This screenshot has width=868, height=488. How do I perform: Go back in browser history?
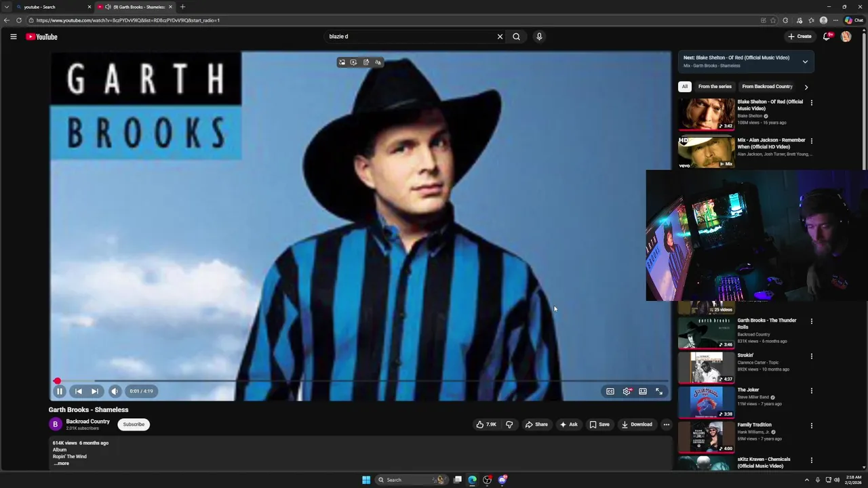tap(7, 20)
